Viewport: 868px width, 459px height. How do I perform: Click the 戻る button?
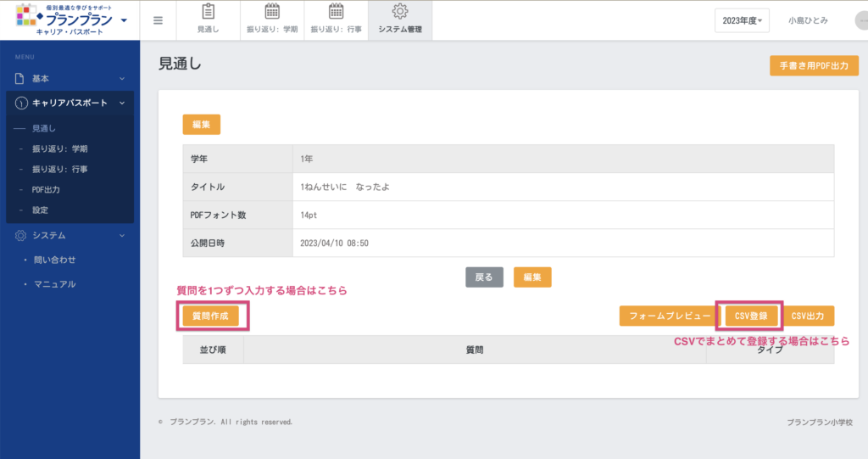pyautogui.click(x=484, y=277)
